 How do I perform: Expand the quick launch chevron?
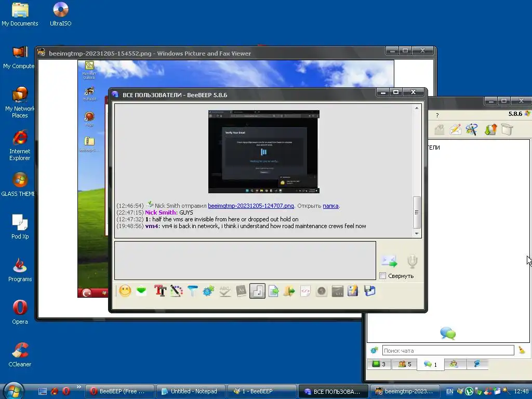pyautogui.click(x=79, y=387)
